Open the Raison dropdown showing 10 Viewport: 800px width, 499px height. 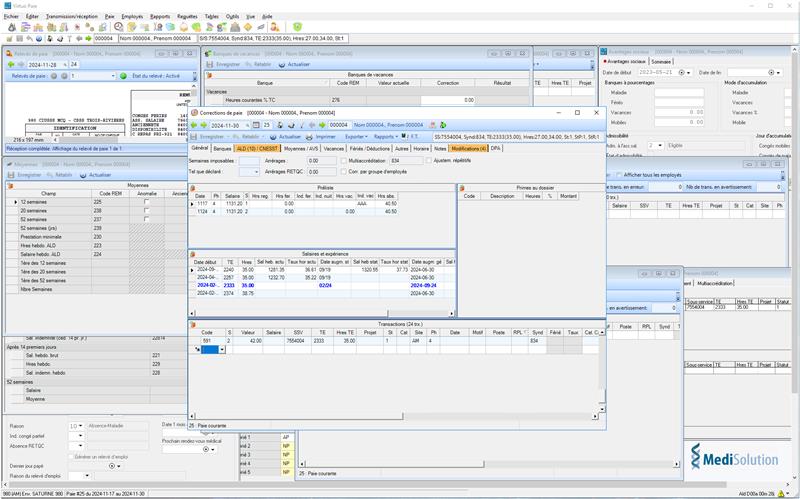(81, 426)
